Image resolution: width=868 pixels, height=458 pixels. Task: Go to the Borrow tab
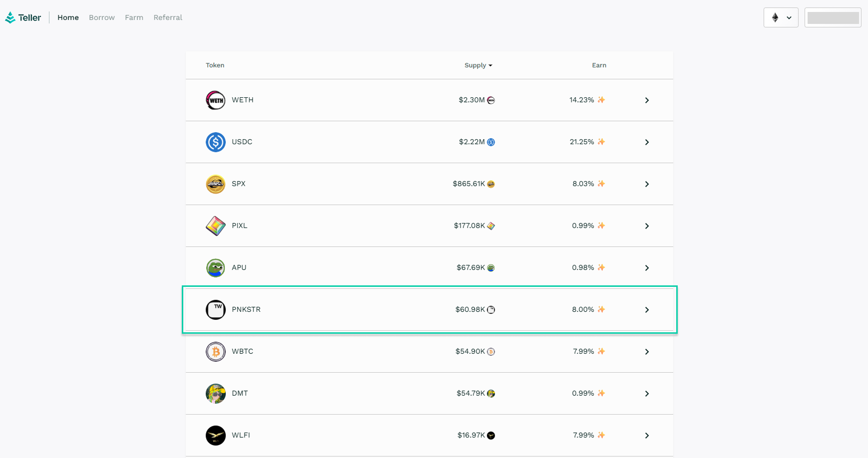tap(102, 17)
